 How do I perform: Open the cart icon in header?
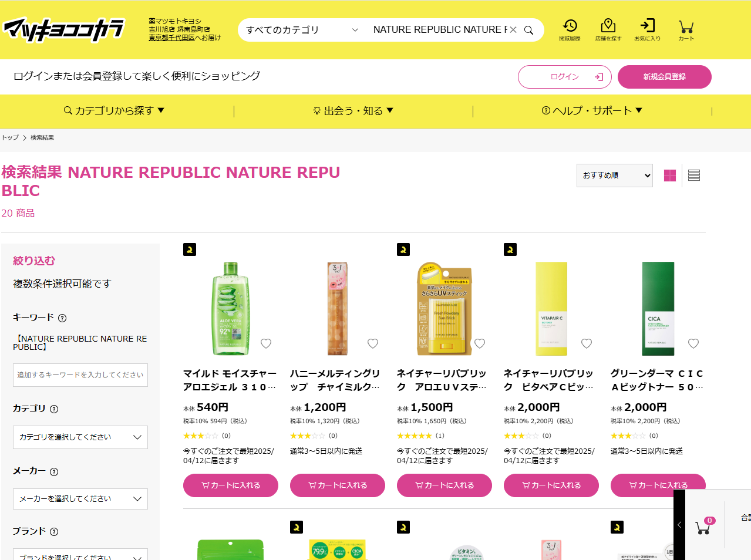686,29
